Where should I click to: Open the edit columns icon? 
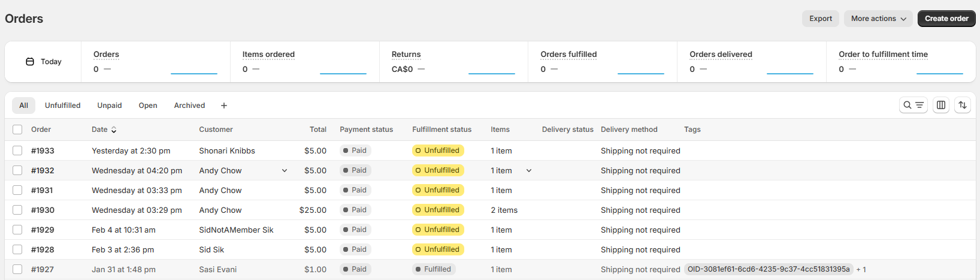click(941, 105)
